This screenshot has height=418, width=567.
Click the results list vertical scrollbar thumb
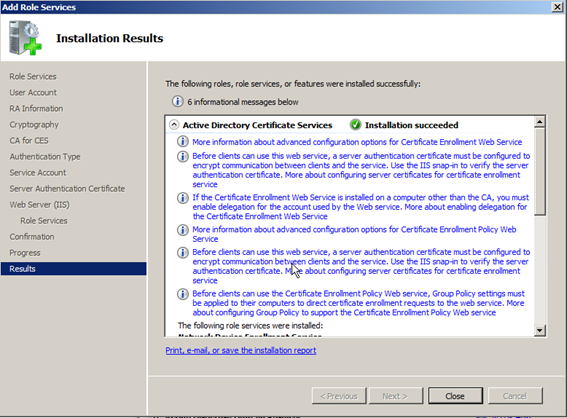pyautogui.click(x=540, y=171)
